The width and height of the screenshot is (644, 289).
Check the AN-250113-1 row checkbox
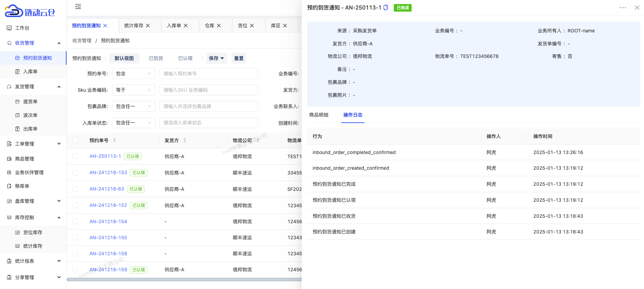tap(75, 156)
